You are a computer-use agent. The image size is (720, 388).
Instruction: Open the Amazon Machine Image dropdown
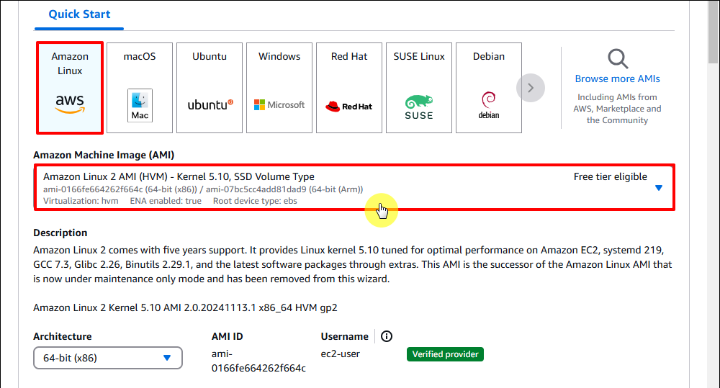354,187
